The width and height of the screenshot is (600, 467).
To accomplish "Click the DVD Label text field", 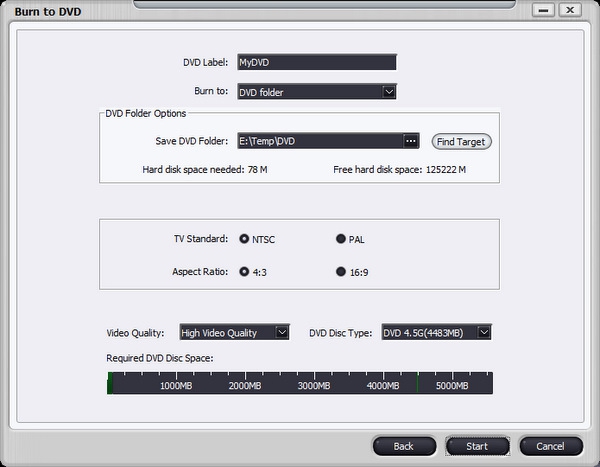I will (x=317, y=62).
